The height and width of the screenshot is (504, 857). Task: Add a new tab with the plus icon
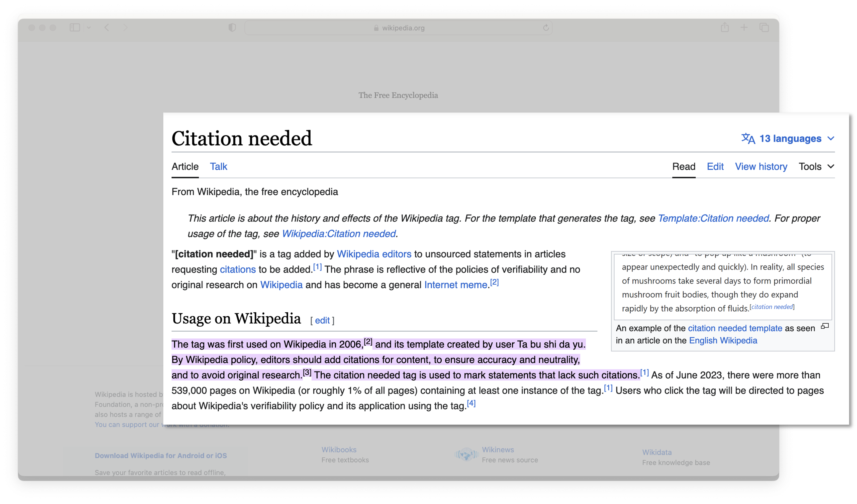coord(744,28)
